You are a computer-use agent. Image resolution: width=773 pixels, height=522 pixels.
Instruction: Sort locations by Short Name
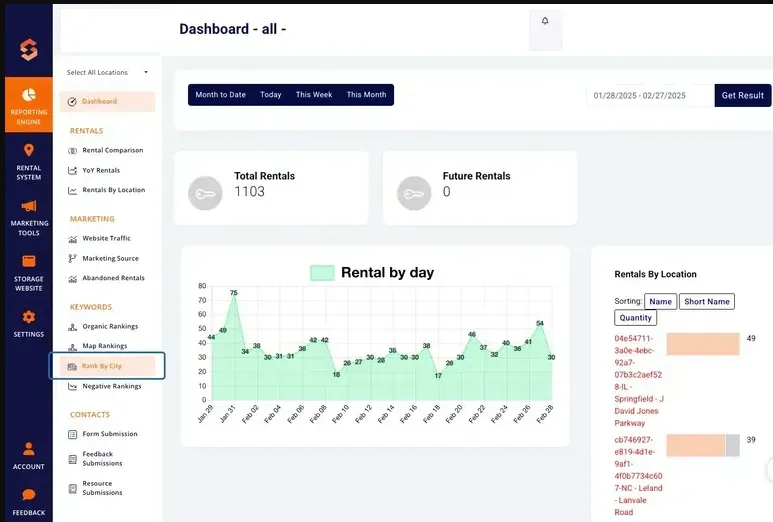pos(706,302)
